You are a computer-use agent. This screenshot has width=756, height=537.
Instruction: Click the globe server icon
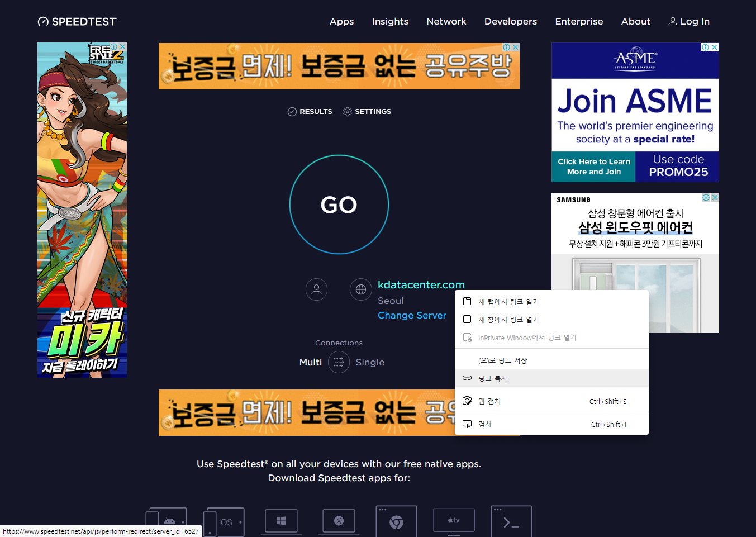pos(360,289)
